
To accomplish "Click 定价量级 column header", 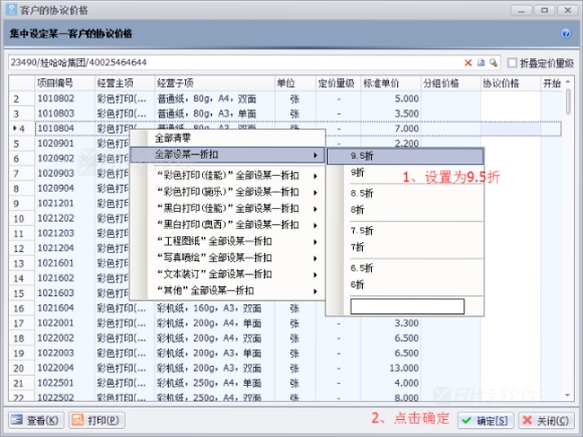I will pos(338,83).
